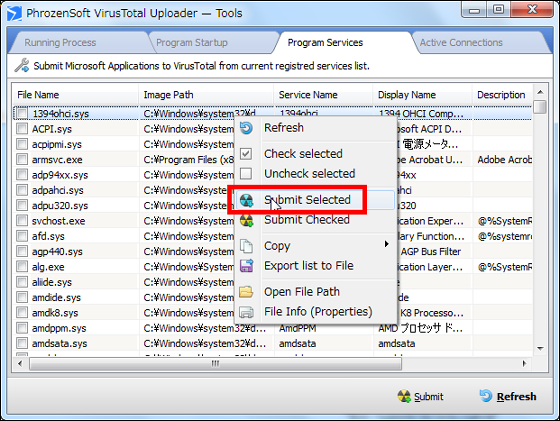Sort by the Display Name column header
The image size is (560, 421).
coord(423,95)
